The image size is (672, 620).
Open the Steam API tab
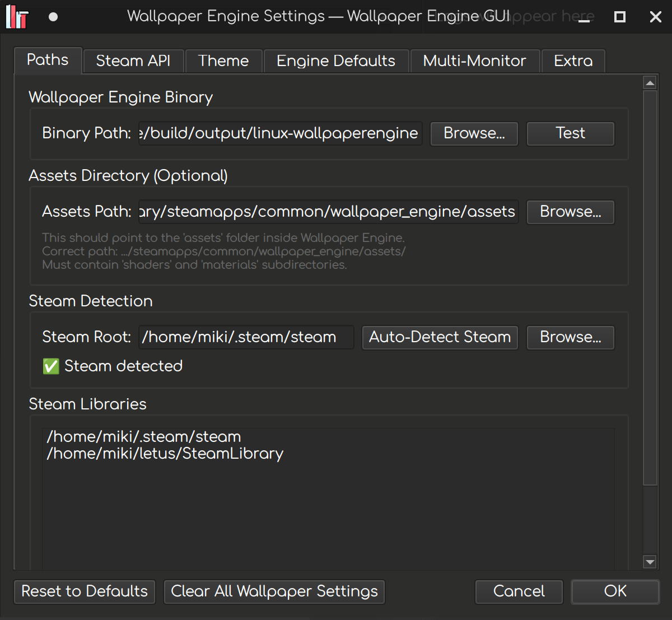133,61
